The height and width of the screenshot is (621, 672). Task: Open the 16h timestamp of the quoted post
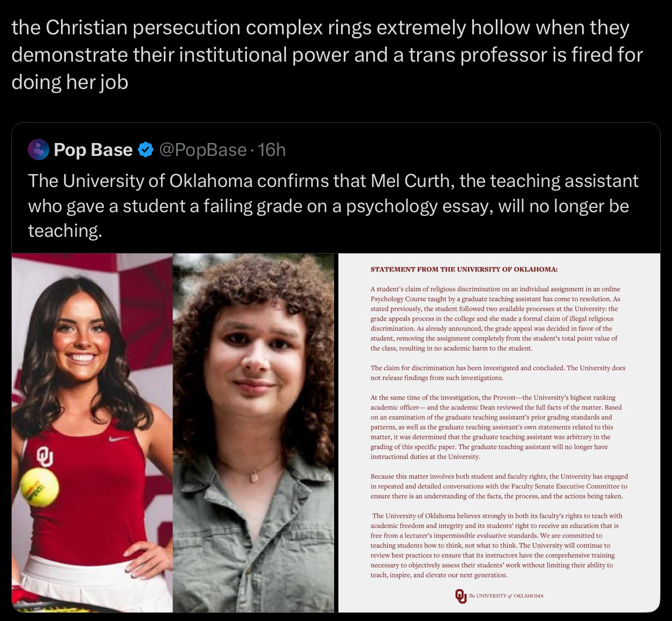pos(272,149)
